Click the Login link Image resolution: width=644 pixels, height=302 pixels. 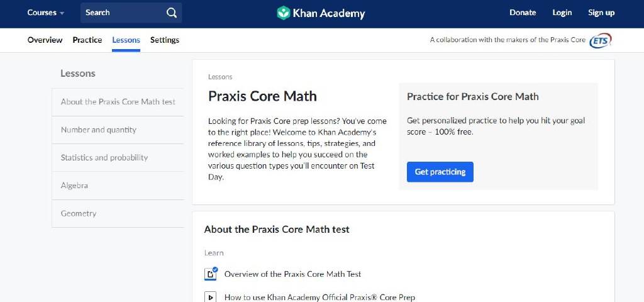[562, 13]
